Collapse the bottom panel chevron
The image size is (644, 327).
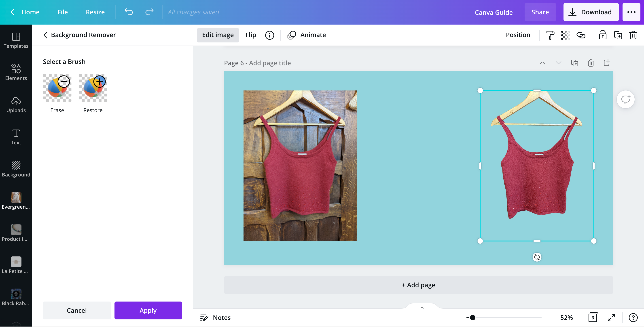(422, 308)
